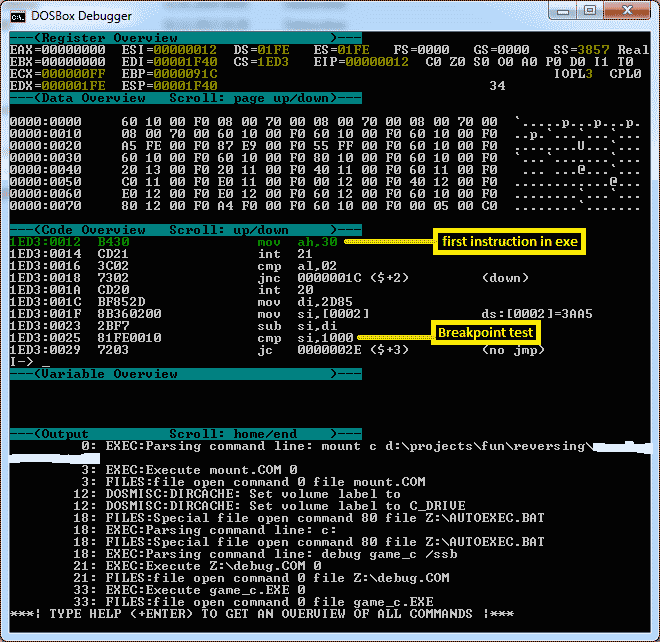Click the Data Overview section header

click(x=186, y=98)
